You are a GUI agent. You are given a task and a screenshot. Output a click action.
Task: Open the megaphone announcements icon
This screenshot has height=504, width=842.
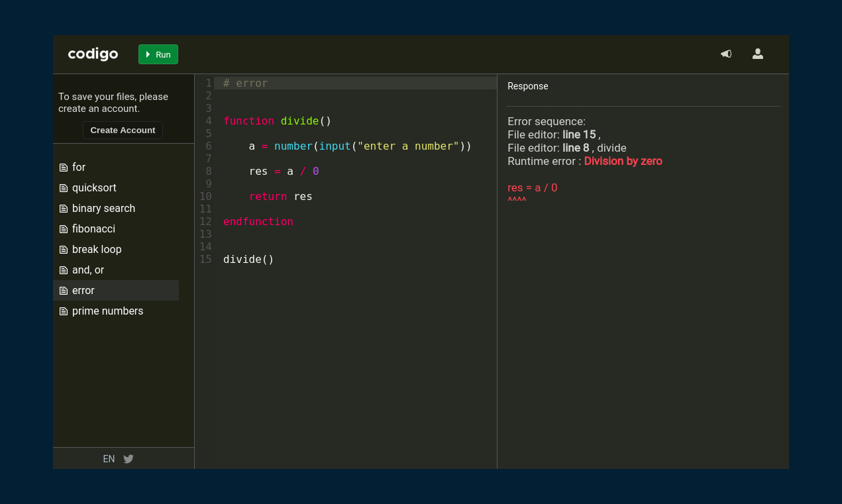(x=726, y=54)
